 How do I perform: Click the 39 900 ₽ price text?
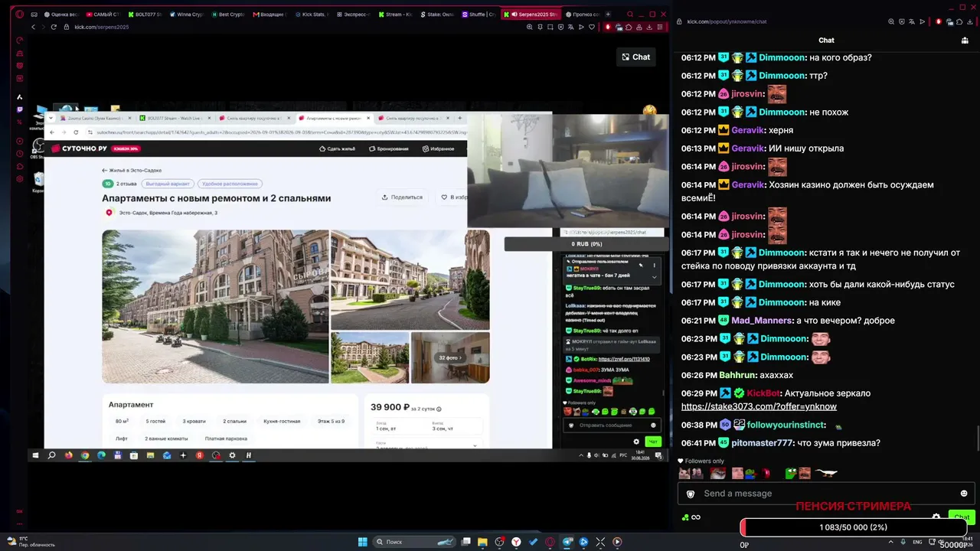pyautogui.click(x=390, y=407)
